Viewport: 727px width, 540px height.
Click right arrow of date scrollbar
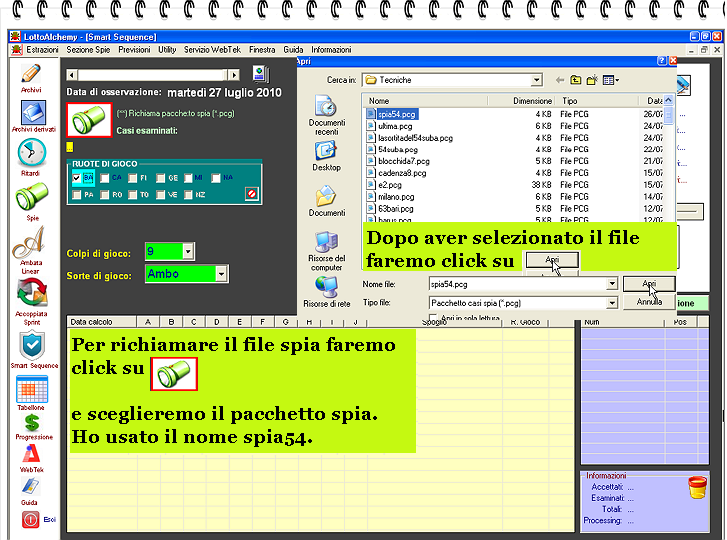tap(234, 75)
